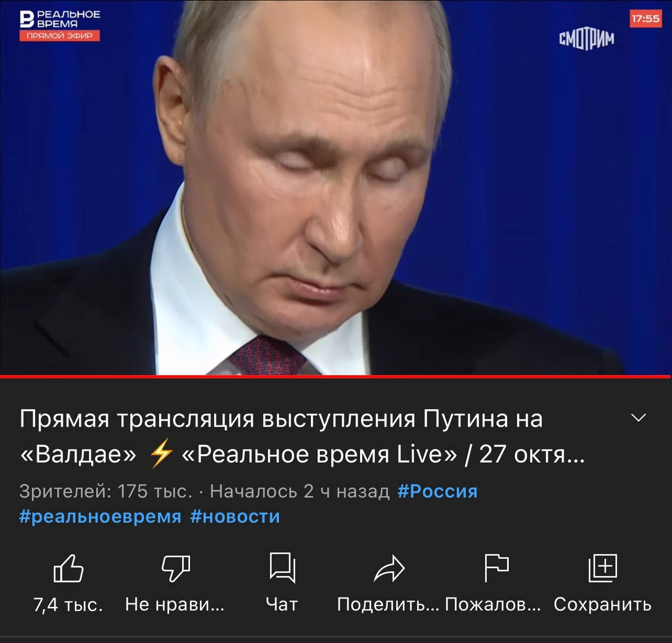Tap the thumbs-down dislike icon
672x643 pixels.
[175, 568]
